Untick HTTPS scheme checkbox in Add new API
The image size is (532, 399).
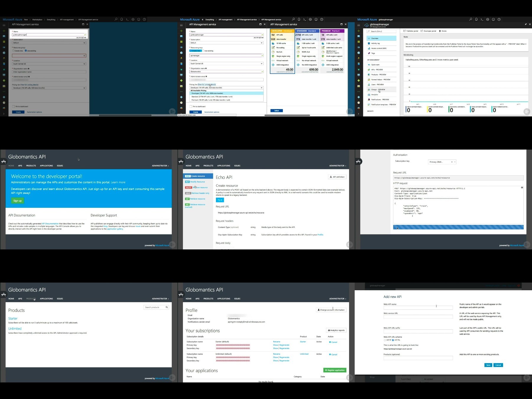coord(393,340)
